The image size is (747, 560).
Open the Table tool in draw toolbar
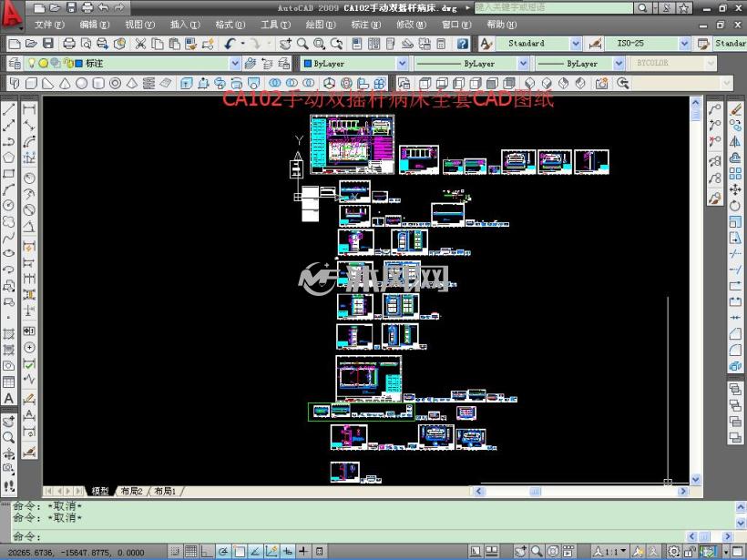click(x=8, y=382)
